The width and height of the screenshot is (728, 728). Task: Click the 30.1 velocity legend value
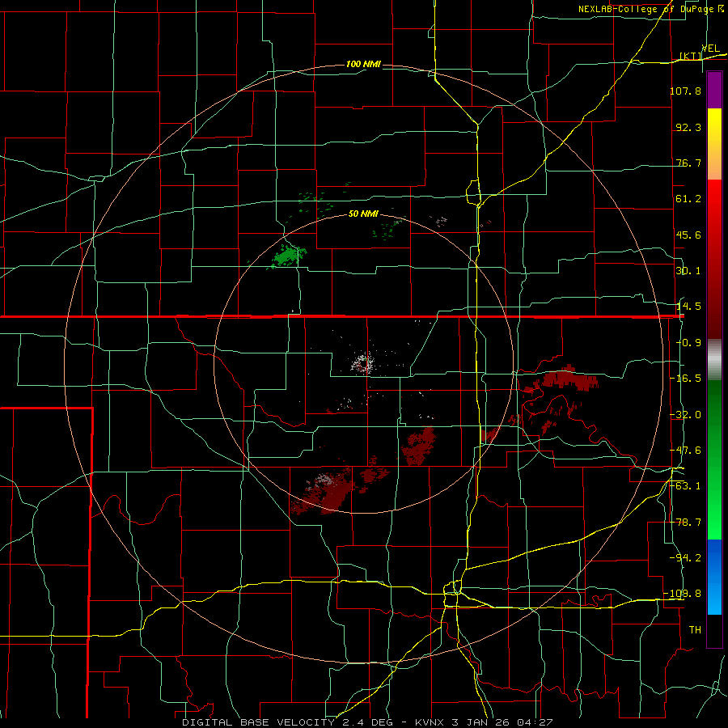[x=688, y=271]
